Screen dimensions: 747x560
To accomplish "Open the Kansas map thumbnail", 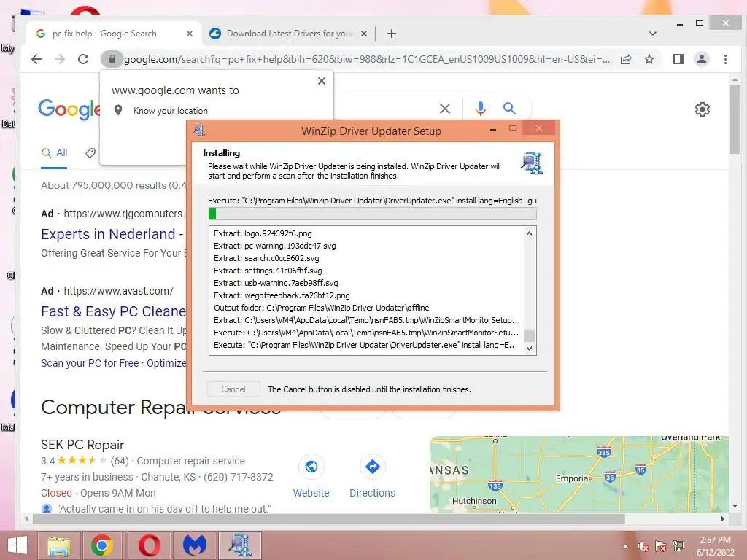I will pyautogui.click(x=578, y=474).
